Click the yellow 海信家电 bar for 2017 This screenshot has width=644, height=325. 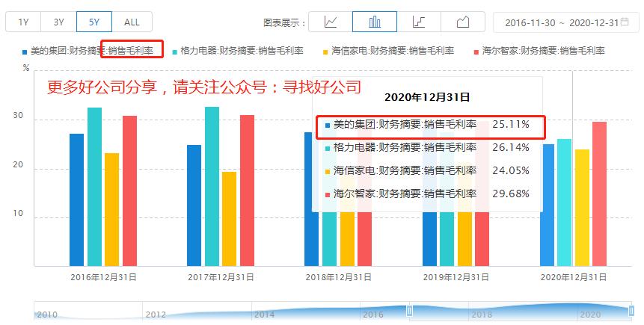pos(229,219)
